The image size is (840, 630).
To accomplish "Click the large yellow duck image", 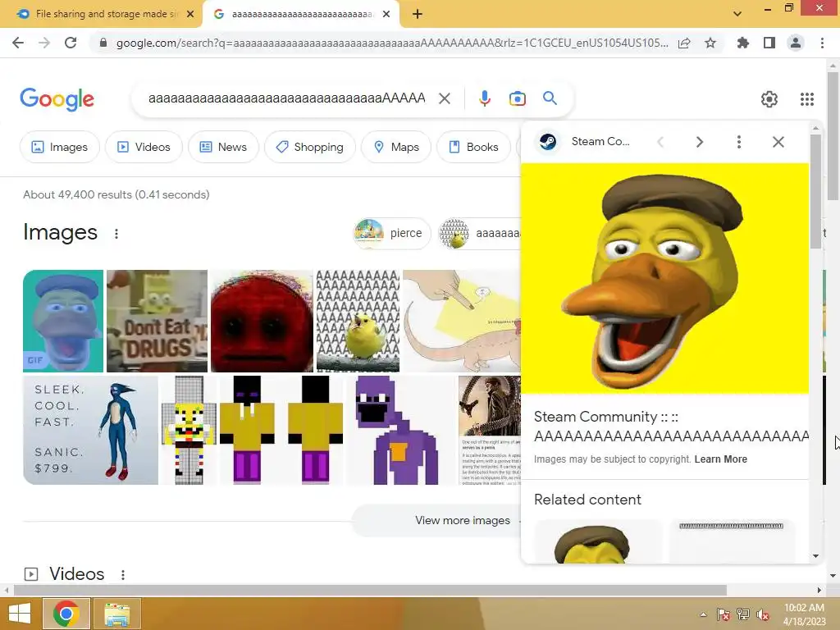I will 664,279.
